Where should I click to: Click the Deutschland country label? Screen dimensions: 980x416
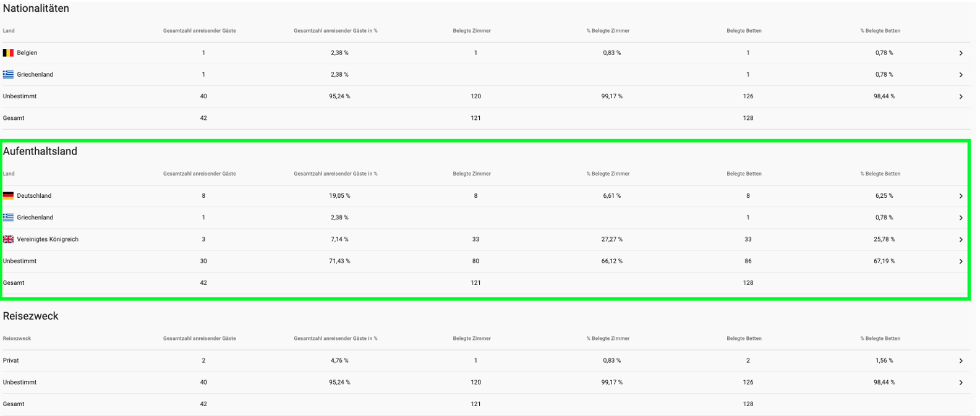[x=34, y=196]
